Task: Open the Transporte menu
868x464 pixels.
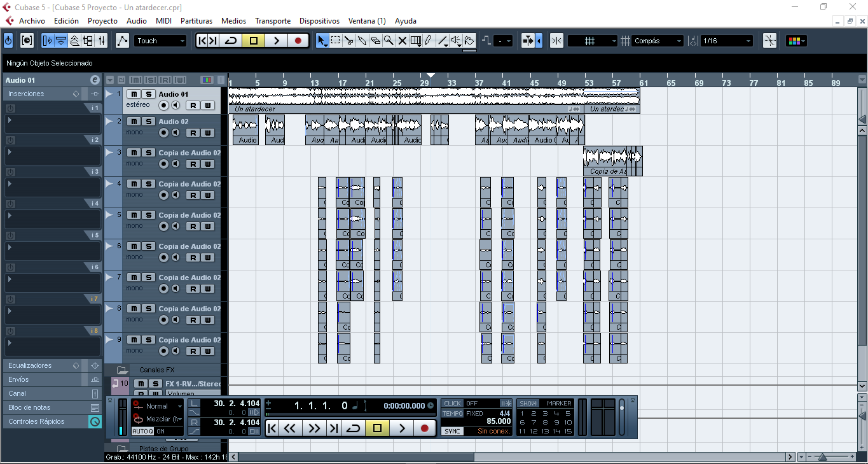Action: pos(273,21)
